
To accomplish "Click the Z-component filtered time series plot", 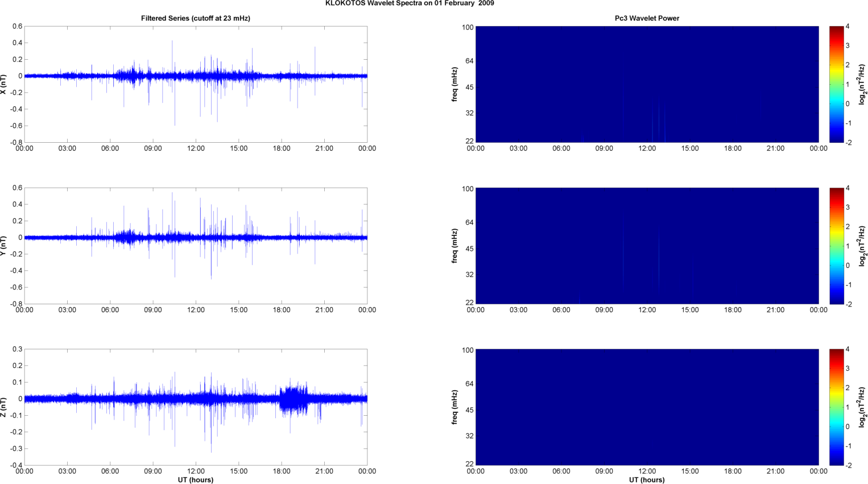I will [196, 407].
